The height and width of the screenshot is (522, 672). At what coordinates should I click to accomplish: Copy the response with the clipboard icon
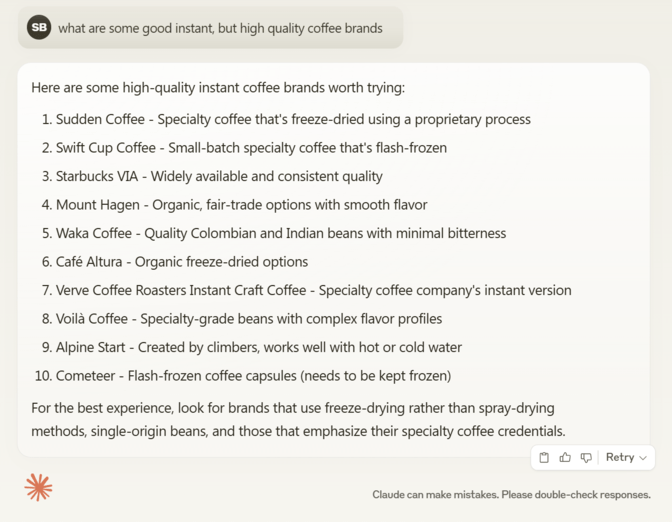click(x=544, y=457)
